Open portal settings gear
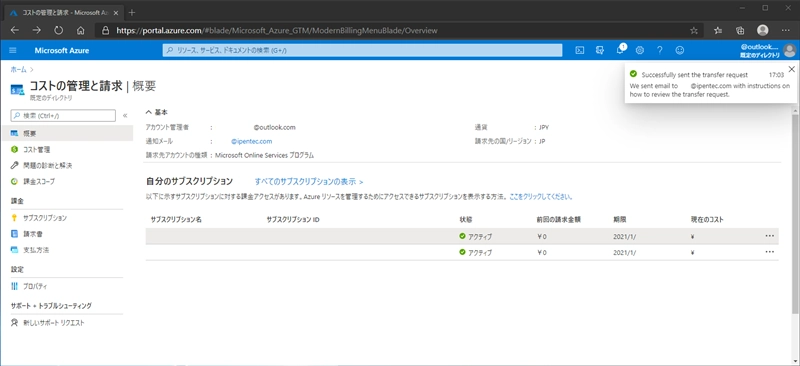 (640, 50)
